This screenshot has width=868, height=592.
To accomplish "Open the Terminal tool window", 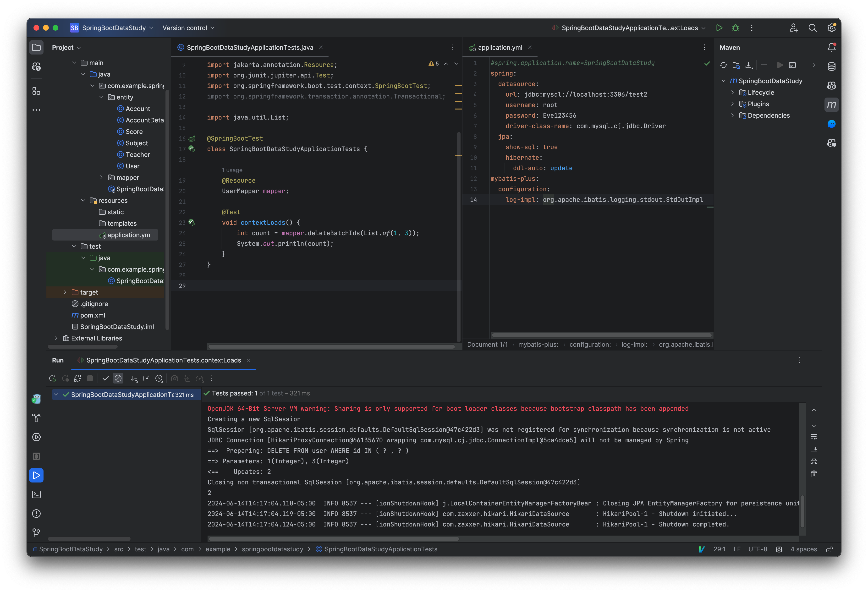I will [x=36, y=494].
